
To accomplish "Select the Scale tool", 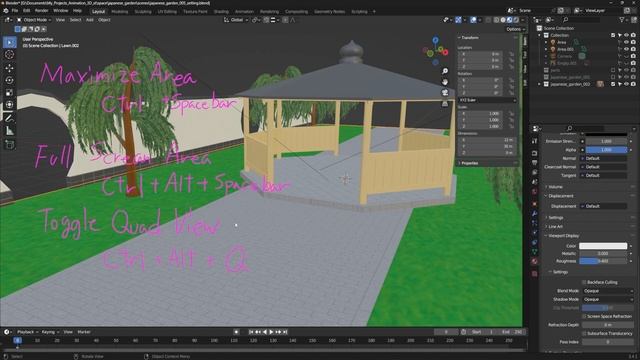I will point(10,92).
